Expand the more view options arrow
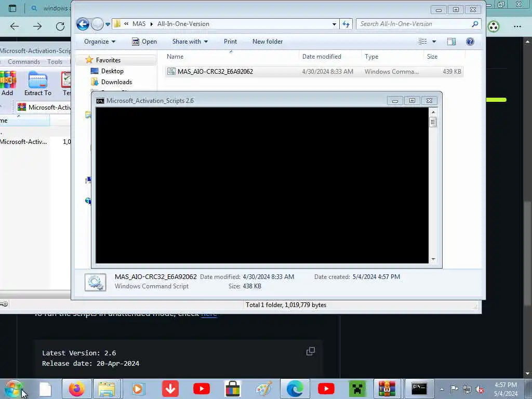This screenshot has width=532, height=399. [x=434, y=42]
